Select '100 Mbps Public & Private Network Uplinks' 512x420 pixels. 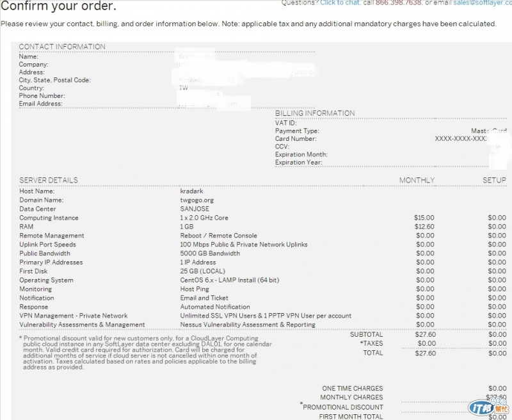[244, 245]
